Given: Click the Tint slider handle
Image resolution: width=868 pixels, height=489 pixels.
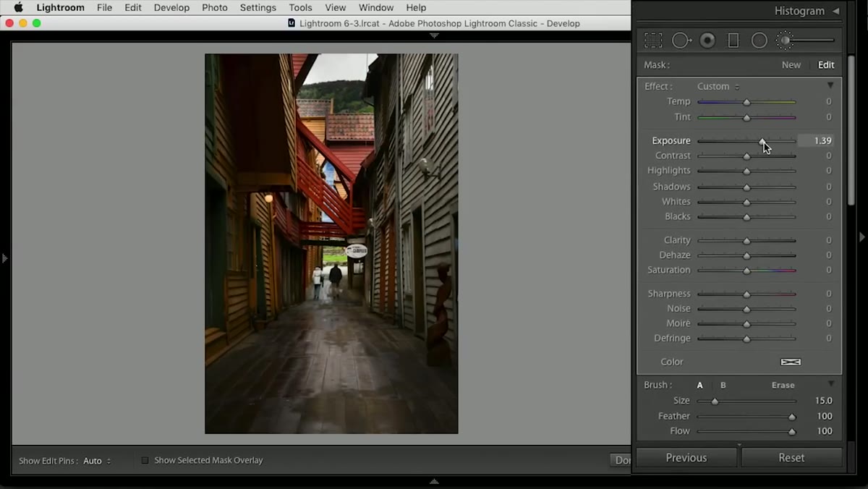Looking at the screenshot, I should coord(746,117).
